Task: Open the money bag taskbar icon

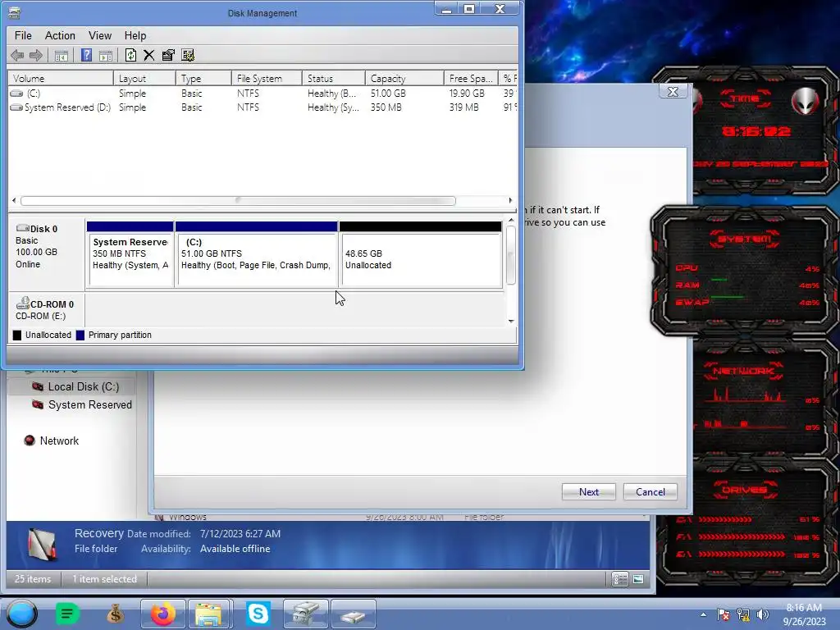Action: 115,614
